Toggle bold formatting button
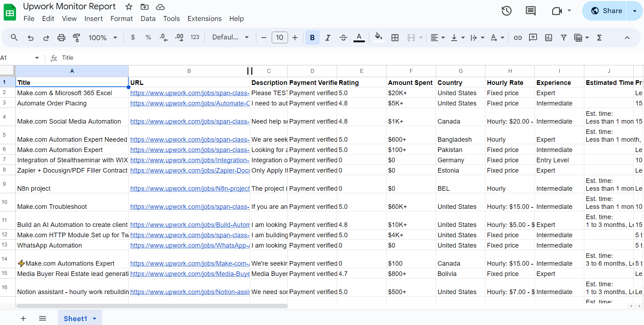644x325 pixels. click(x=312, y=38)
